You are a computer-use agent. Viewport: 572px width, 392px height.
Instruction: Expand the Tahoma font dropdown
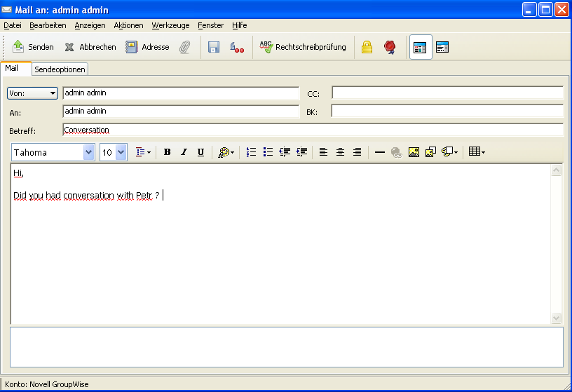(88, 152)
